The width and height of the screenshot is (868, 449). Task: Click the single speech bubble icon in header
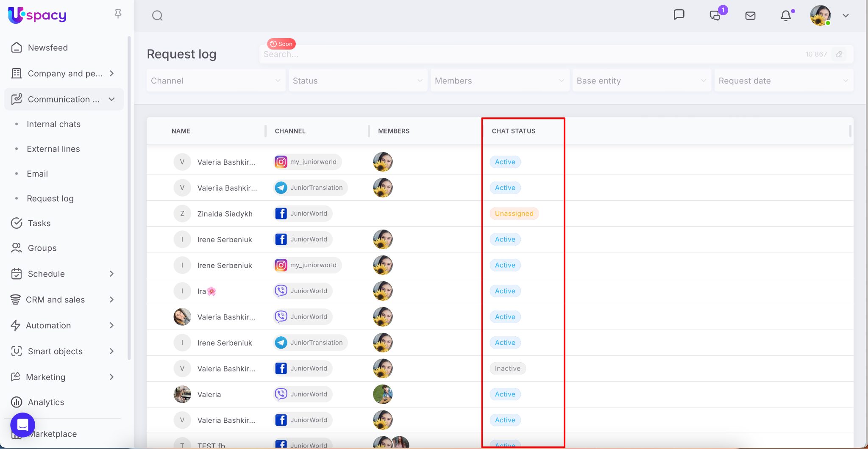(x=679, y=15)
